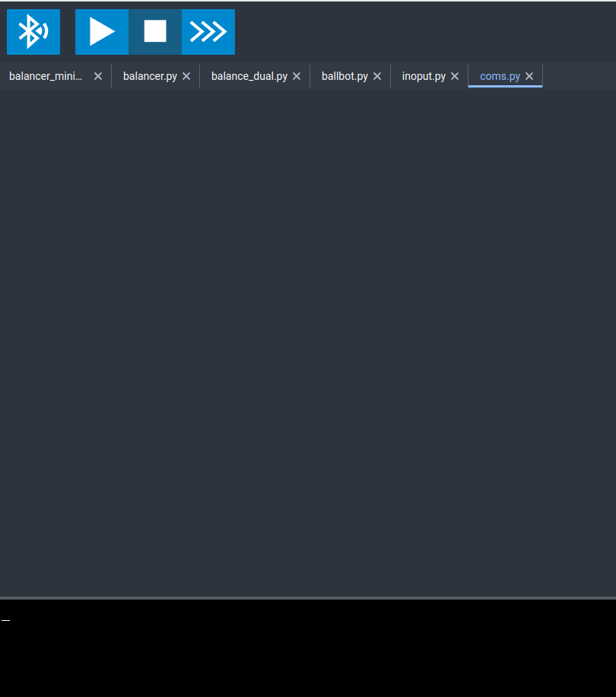Switch to the balance_dual.py tab
The width and height of the screenshot is (616, 697).
click(251, 76)
